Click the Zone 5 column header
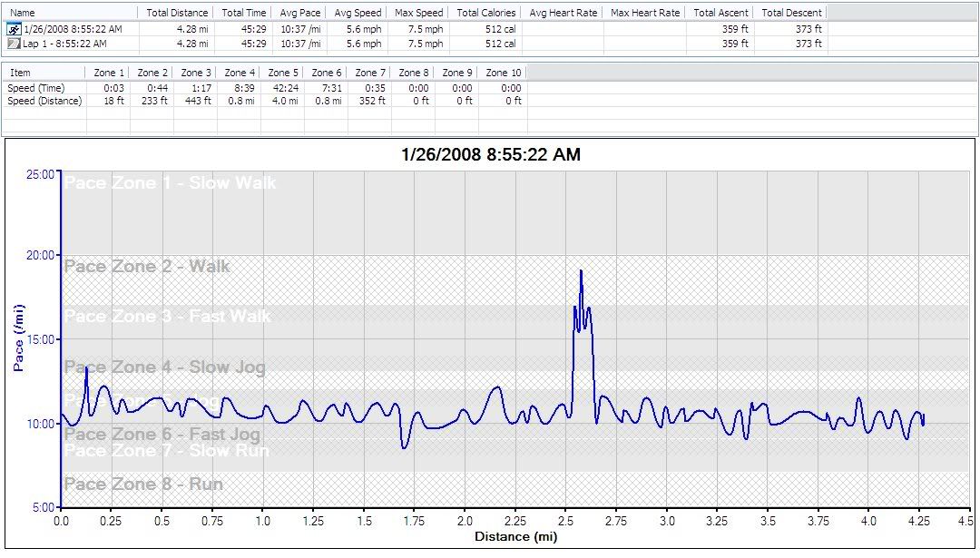 tap(283, 73)
